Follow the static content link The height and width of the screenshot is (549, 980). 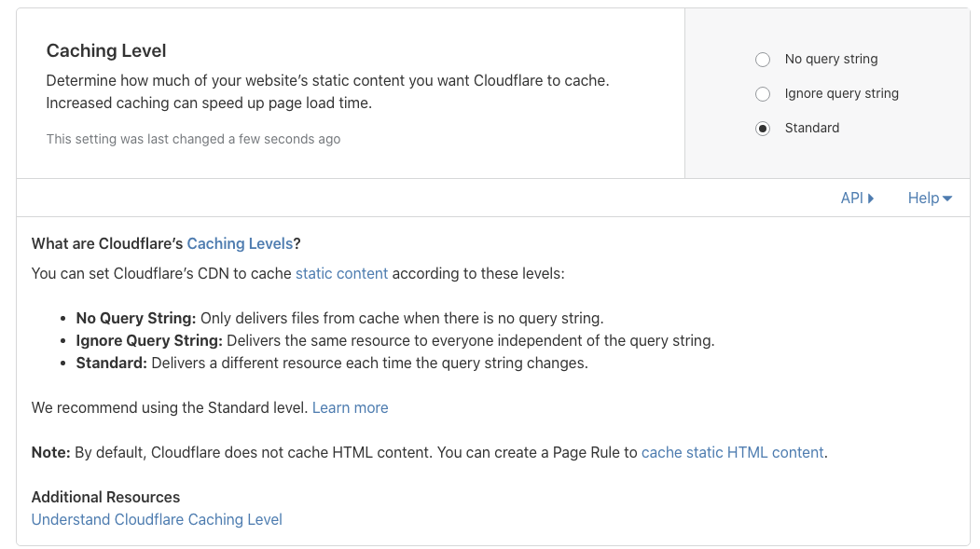[341, 273]
